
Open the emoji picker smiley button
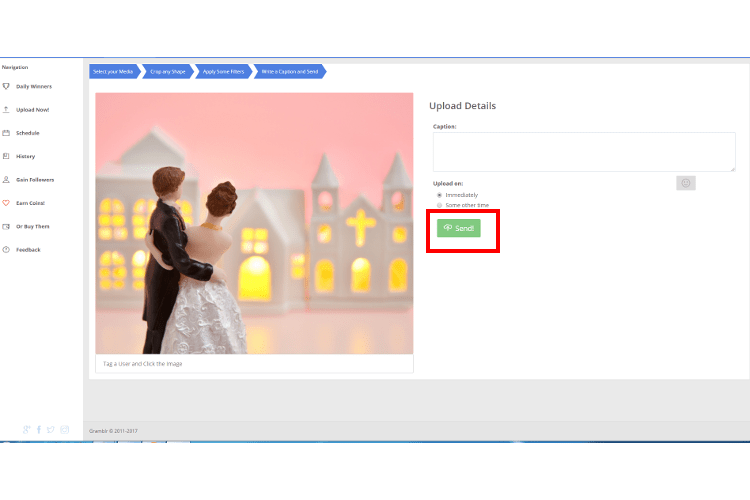click(x=685, y=183)
